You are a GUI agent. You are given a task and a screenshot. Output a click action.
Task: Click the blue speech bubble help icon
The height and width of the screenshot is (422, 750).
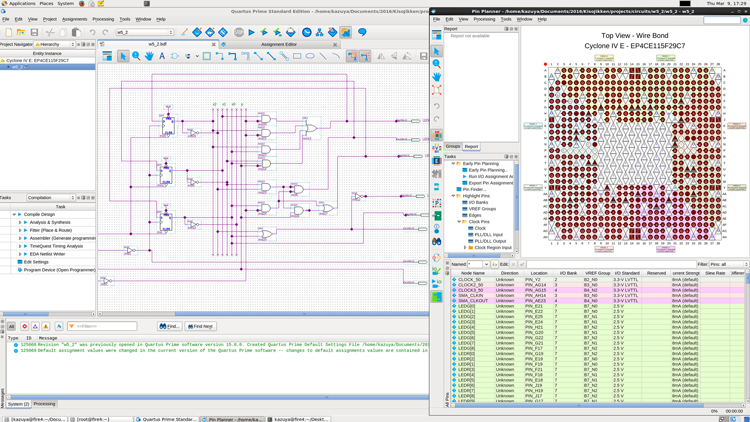[362, 32]
